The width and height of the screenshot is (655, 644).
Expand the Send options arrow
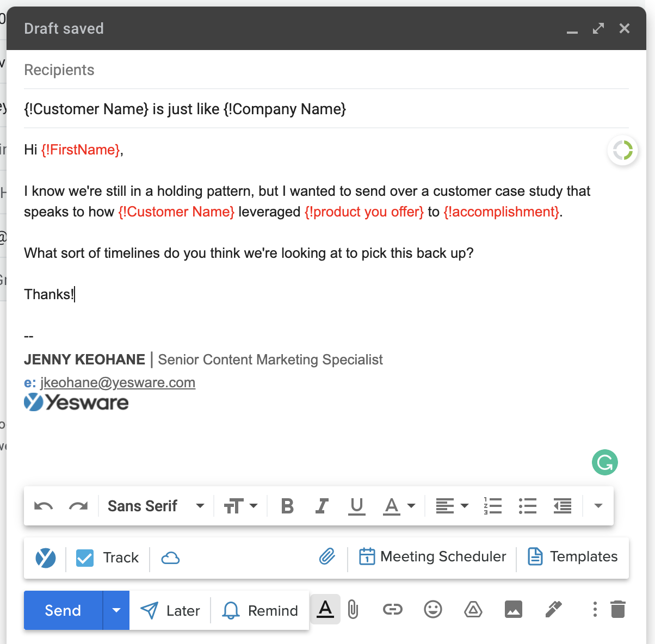(116, 610)
